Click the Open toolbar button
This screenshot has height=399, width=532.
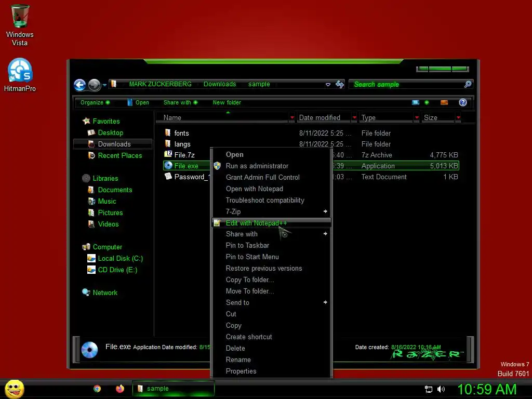pos(138,102)
